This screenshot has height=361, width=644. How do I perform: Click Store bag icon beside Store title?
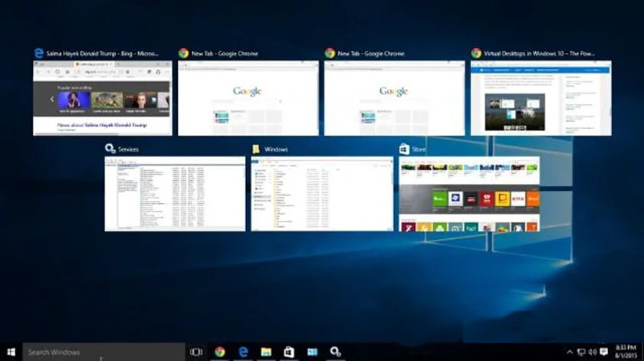(x=404, y=149)
